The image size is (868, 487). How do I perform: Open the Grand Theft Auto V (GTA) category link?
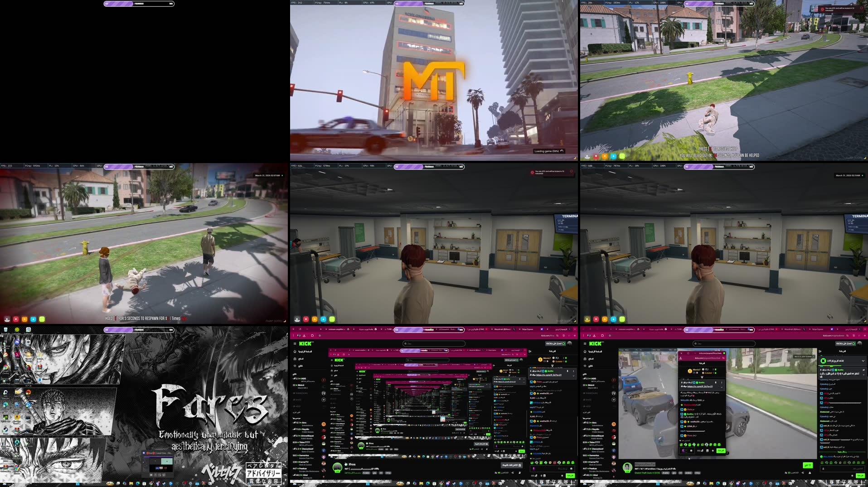(x=648, y=473)
